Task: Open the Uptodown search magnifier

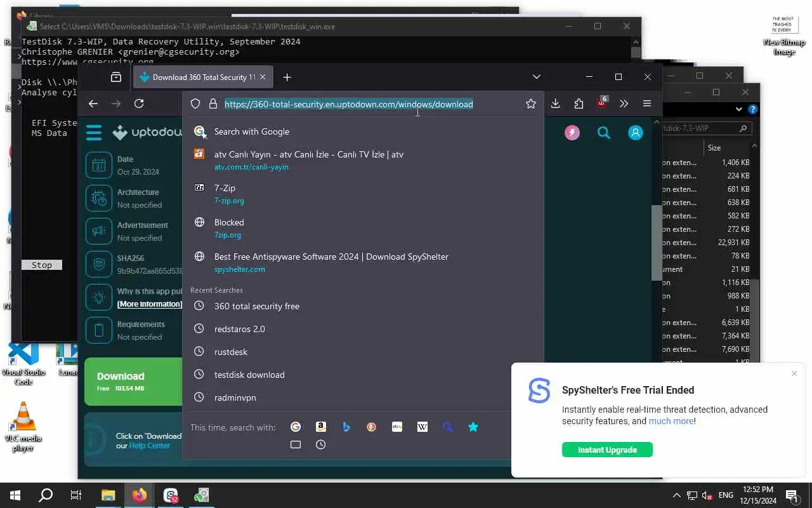Action: click(x=604, y=132)
